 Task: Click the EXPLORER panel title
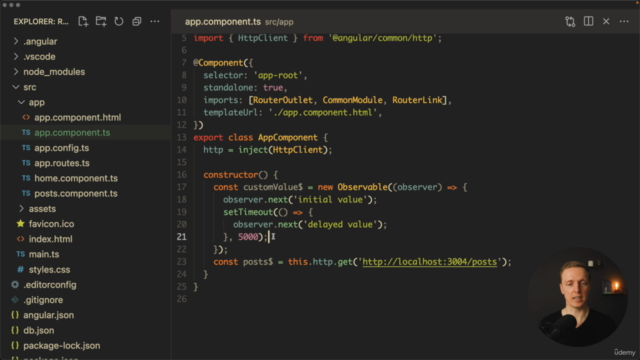pyautogui.click(x=41, y=22)
